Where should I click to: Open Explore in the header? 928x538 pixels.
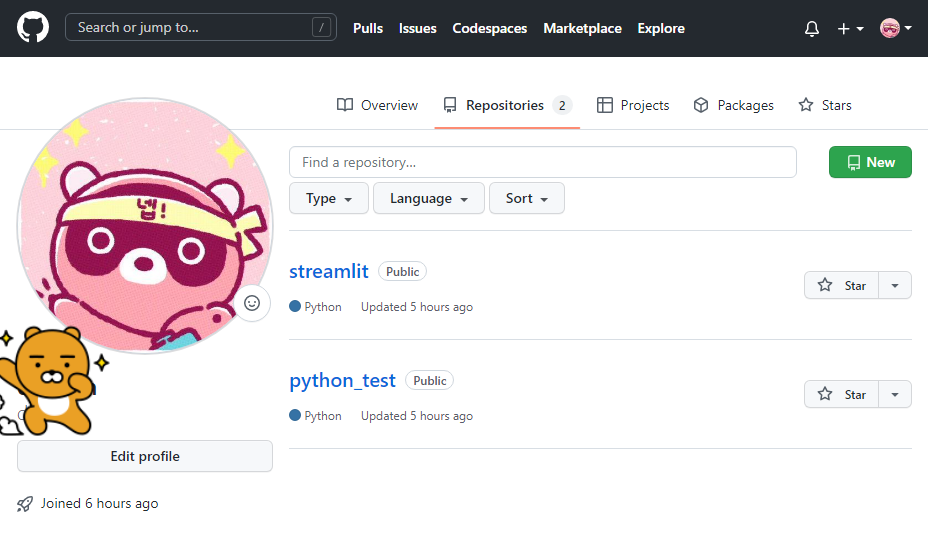click(x=661, y=28)
